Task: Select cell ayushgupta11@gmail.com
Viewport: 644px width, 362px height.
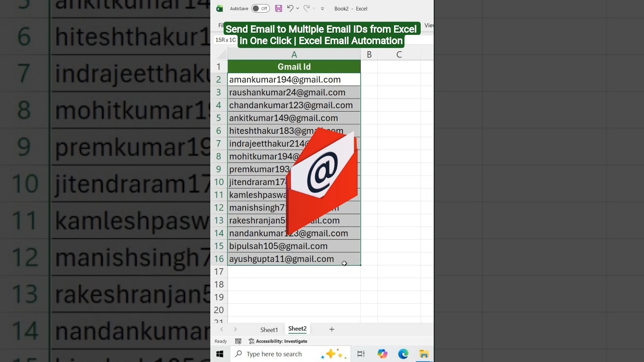Action: tap(294, 259)
